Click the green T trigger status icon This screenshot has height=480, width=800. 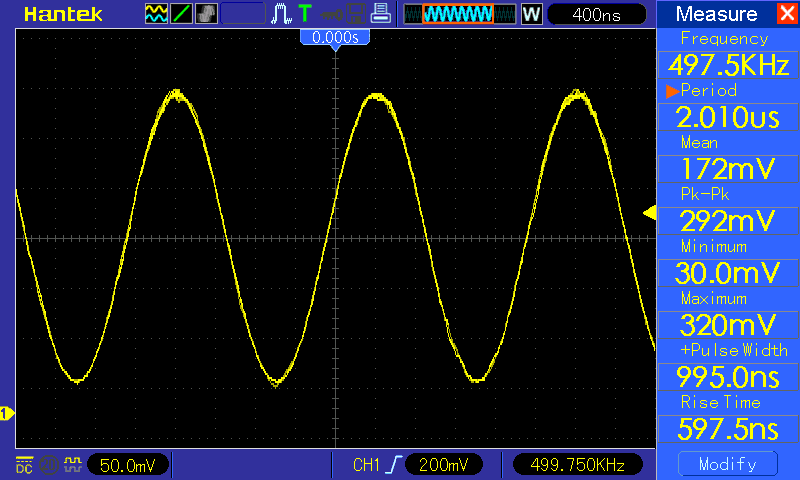tap(305, 14)
